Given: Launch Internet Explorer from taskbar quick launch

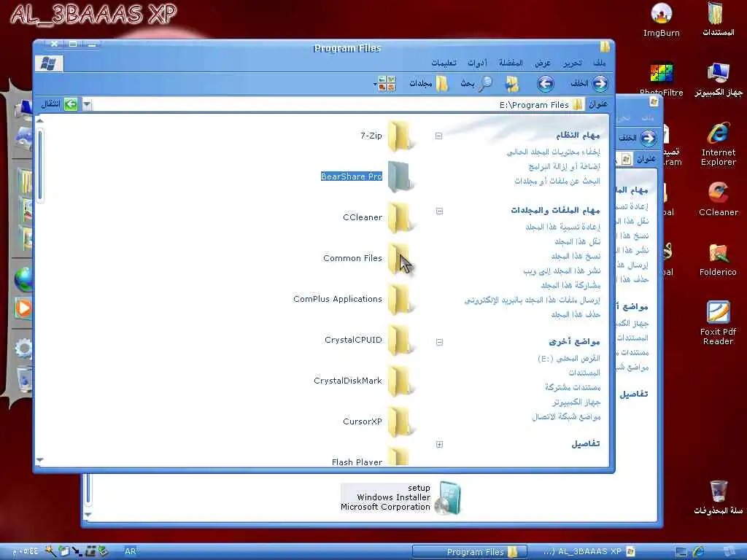Looking at the screenshot, I should point(699,552).
